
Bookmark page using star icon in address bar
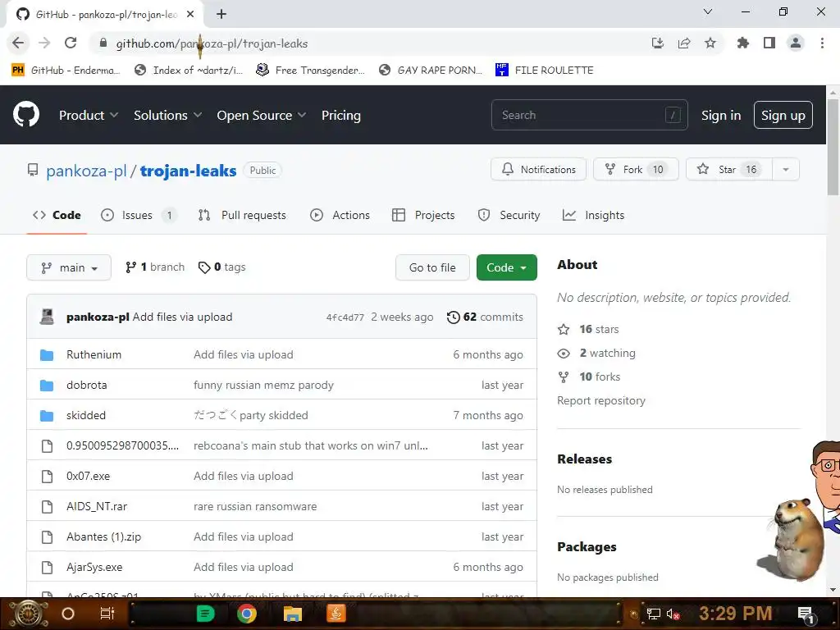click(x=710, y=43)
